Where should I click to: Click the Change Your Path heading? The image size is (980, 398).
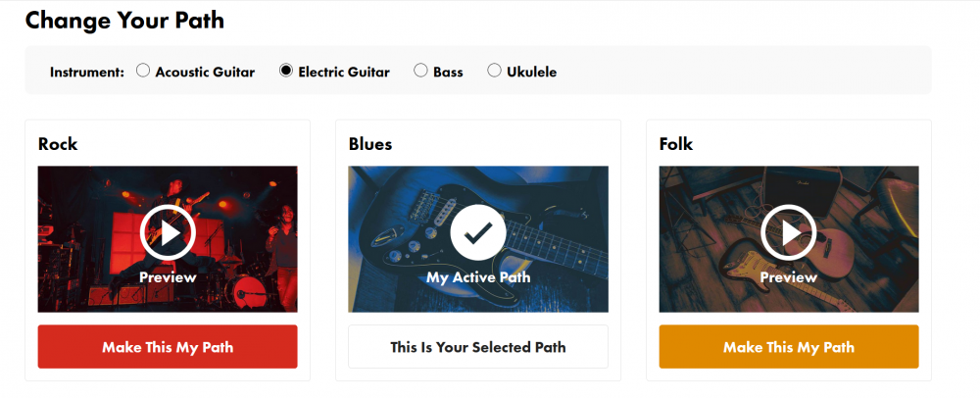coord(124,21)
